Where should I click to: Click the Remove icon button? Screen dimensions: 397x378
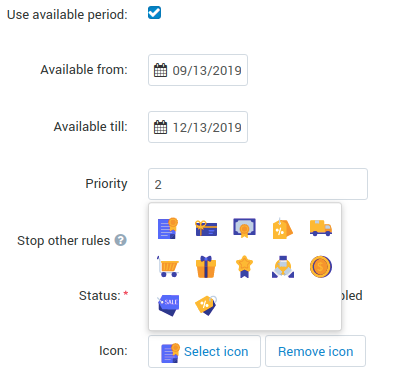tap(315, 351)
